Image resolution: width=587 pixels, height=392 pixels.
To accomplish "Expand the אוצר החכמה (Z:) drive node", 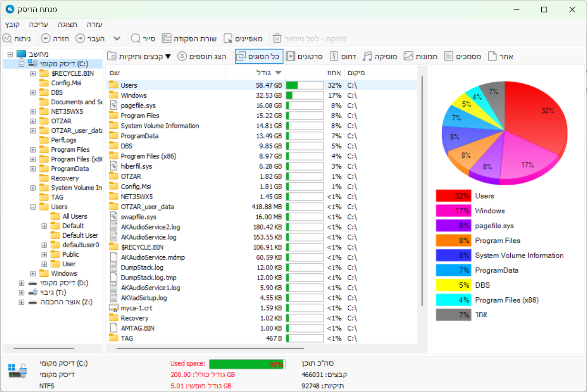I will (21, 302).
